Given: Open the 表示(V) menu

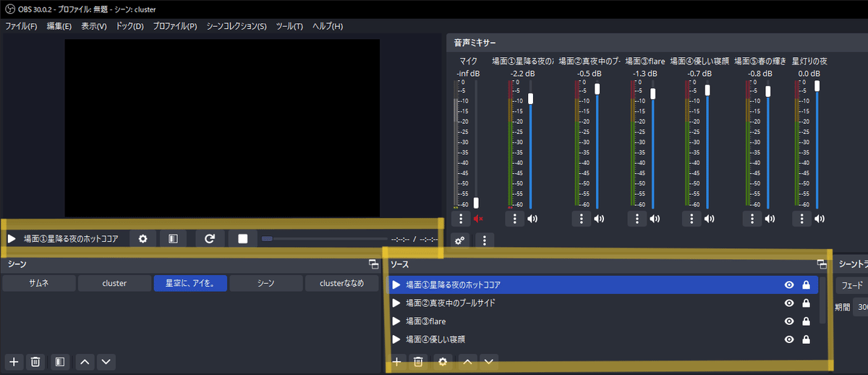Looking at the screenshot, I should (x=94, y=26).
